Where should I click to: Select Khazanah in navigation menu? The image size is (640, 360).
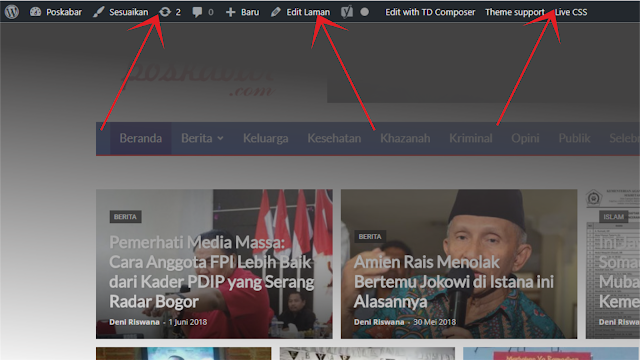405,138
